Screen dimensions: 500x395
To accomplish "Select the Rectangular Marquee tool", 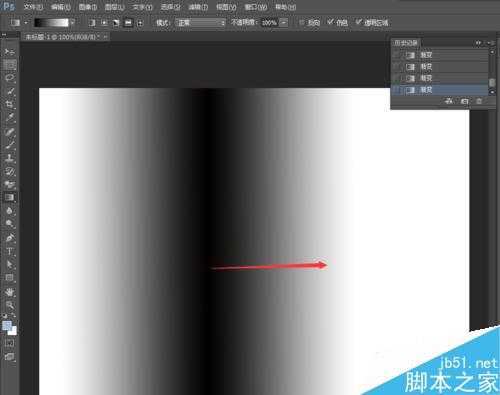I will pos(10,65).
